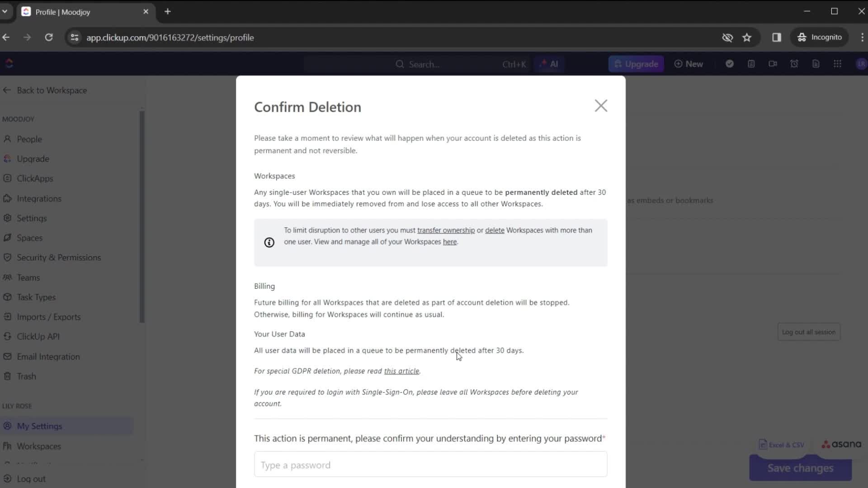Open Integrations in sidebar
868x488 pixels.
coord(39,198)
